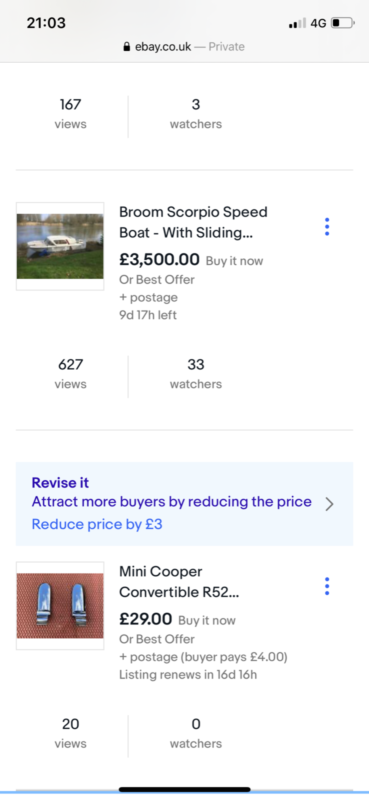Click the Reduce price by £3 link
This screenshot has width=369, height=800.
pos(97,524)
